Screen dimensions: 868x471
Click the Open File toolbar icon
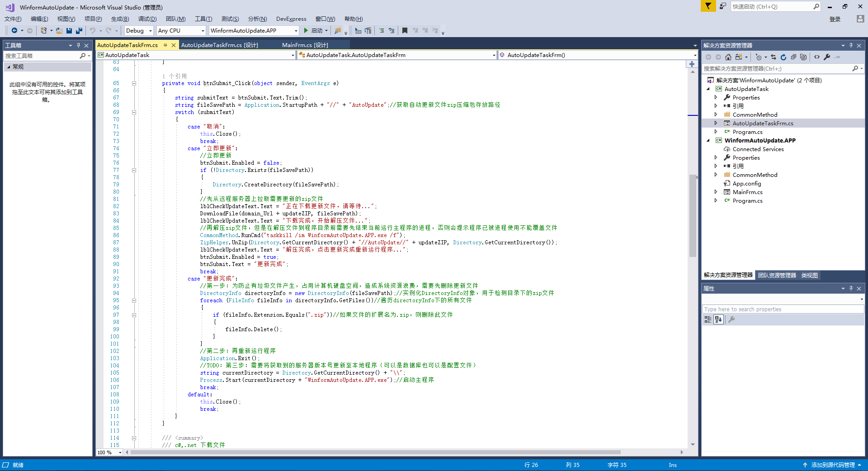pyautogui.click(x=59, y=31)
